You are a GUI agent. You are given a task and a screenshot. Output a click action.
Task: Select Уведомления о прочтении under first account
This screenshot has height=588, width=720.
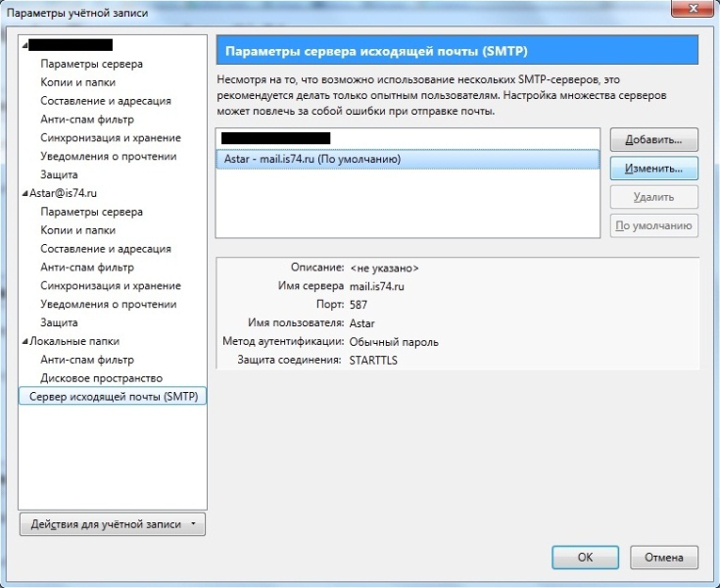pos(108,156)
